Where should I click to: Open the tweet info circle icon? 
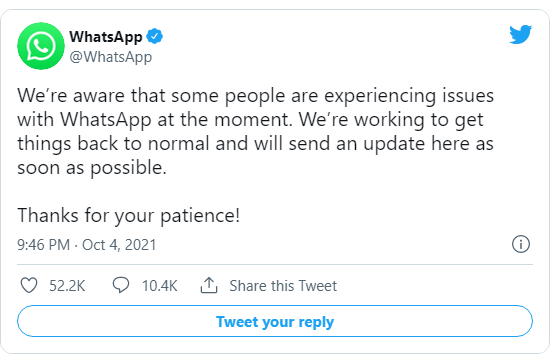tap(521, 245)
